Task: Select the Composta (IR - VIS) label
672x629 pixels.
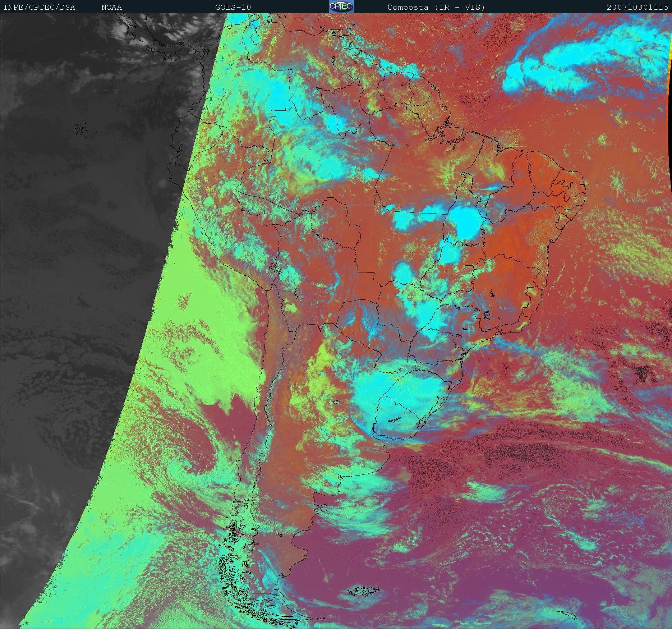Action: tap(436, 7)
